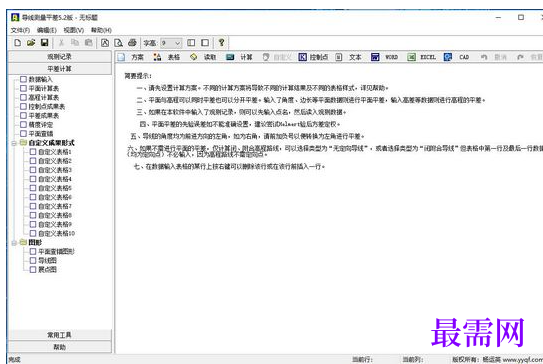543x364 pixels.
Task: Open the 帮助(H) menu
Action: coord(101,30)
